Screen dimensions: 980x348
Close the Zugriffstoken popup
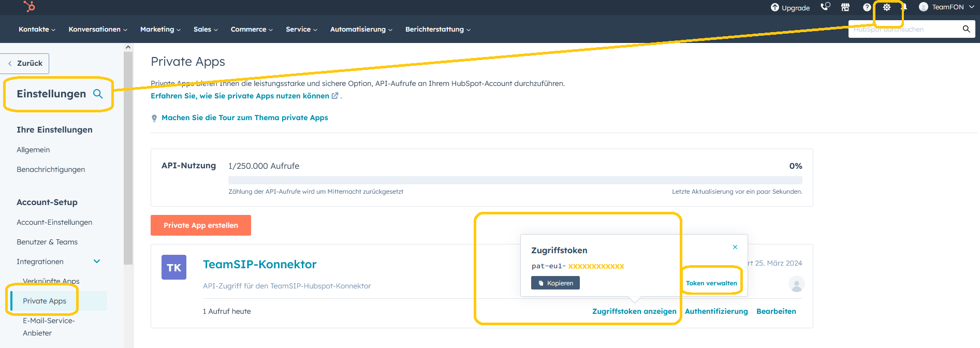coord(735,247)
